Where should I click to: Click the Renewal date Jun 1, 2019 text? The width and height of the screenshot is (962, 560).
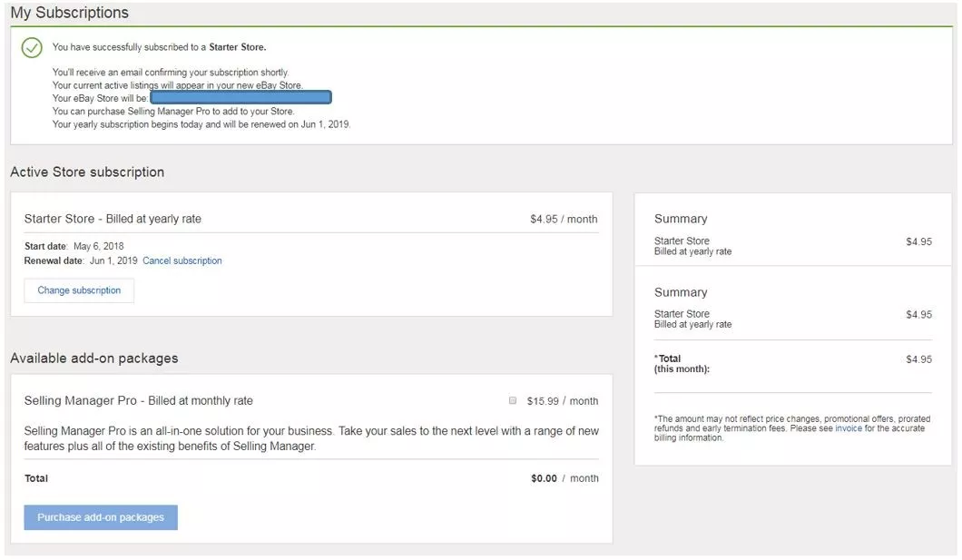pyautogui.click(x=81, y=260)
